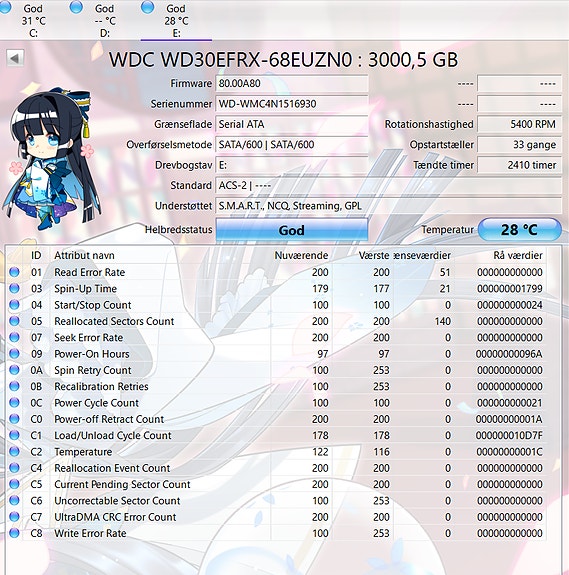Click the blue status orb for drive E:

[147, 7]
